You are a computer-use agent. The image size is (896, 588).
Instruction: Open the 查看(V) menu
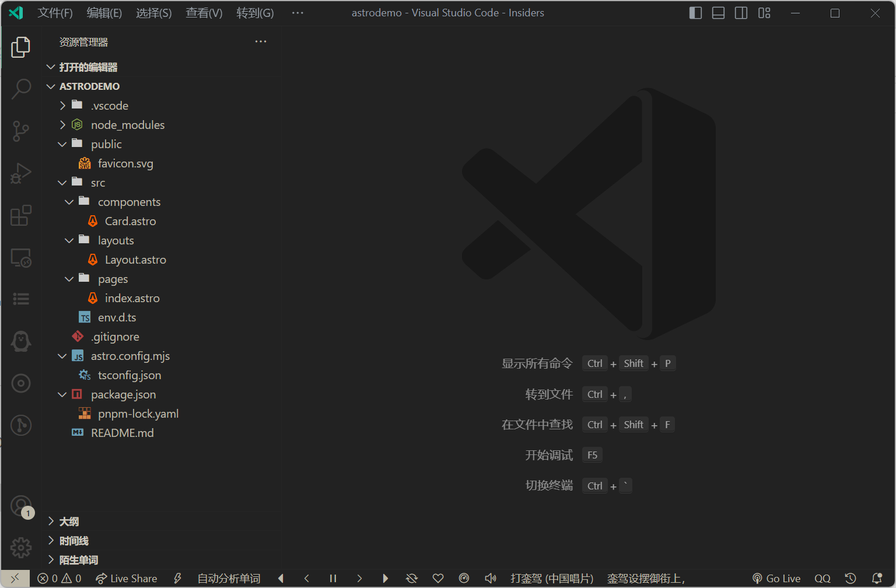(x=204, y=13)
